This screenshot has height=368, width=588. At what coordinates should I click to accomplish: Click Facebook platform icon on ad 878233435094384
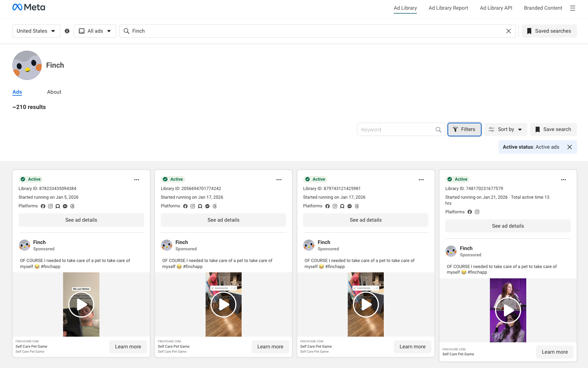[x=43, y=206]
